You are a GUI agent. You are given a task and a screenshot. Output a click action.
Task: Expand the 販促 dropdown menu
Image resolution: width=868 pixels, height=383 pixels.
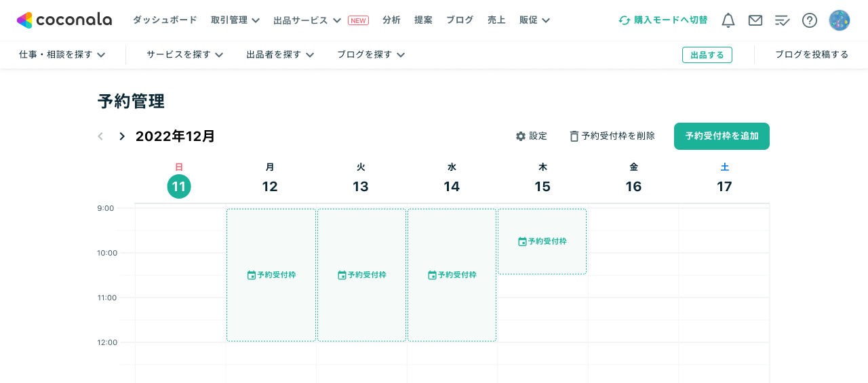[x=534, y=20]
